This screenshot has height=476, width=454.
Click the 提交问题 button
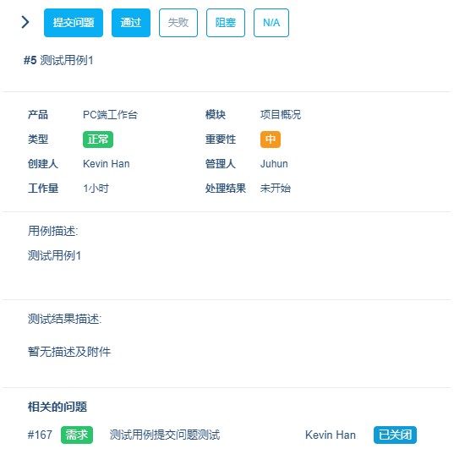74,23
